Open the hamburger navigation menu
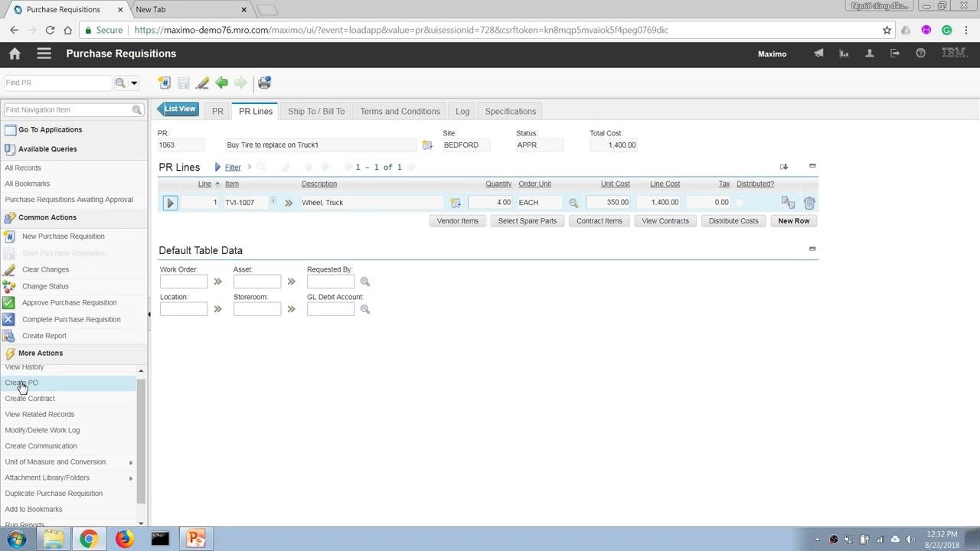Screen dimensions: 980x551 [44, 54]
